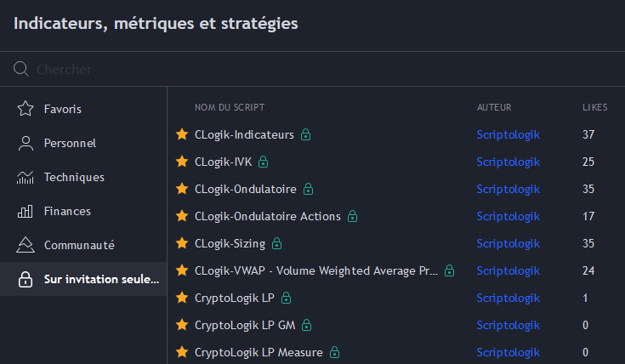
Task: Toggle the favorite star for CLogik-IVK
Action: point(181,162)
